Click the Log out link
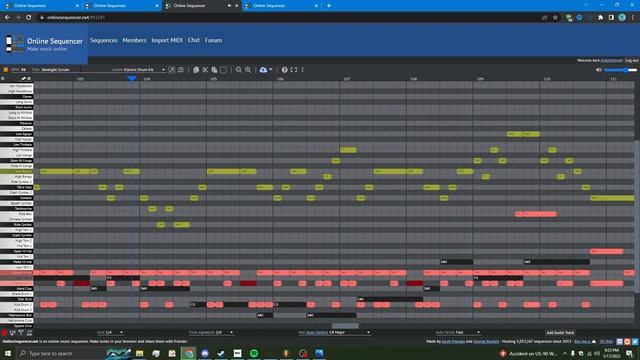Image resolution: width=640 pixels, height=360 pixels. [631, 60]
